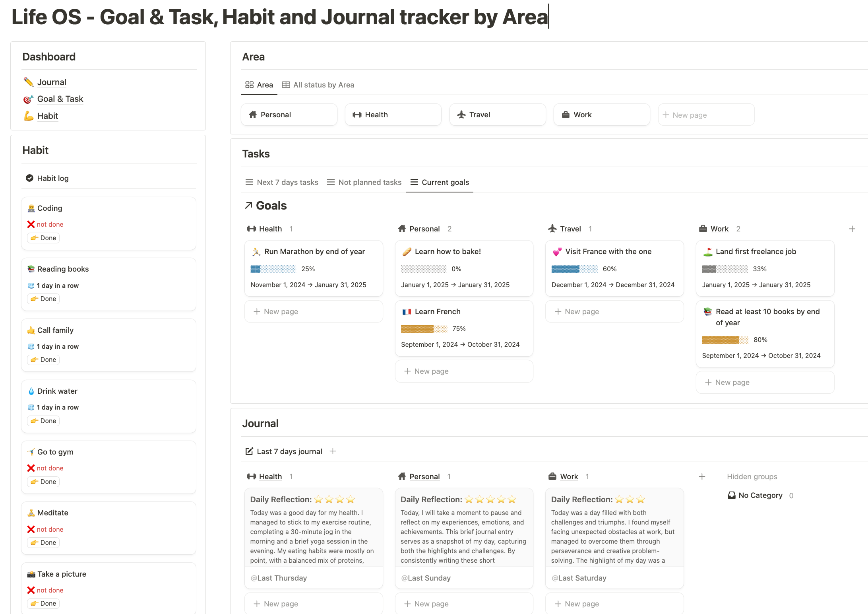Mark the Go to gym habit as Done

click(x=43, y=481)
